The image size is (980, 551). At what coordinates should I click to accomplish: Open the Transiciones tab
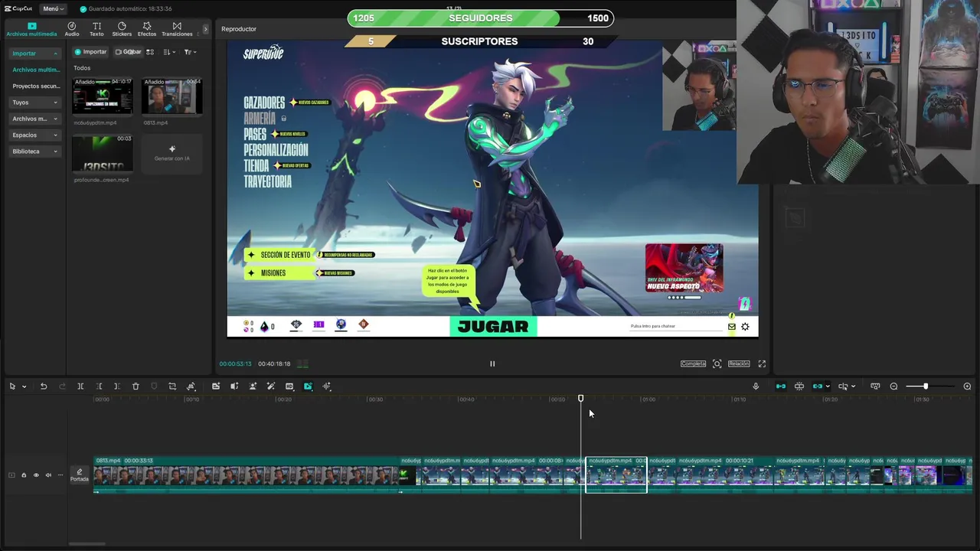coord(177,29)
